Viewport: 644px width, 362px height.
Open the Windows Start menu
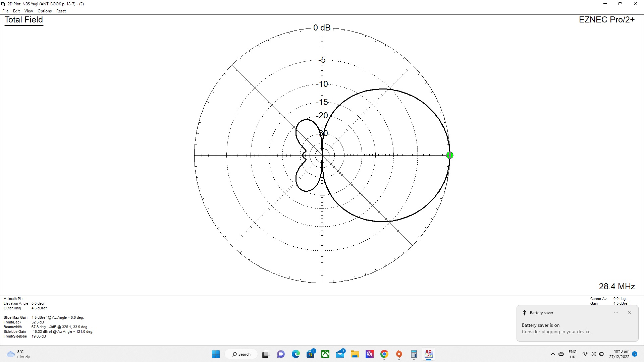click(x=216, y=354)
